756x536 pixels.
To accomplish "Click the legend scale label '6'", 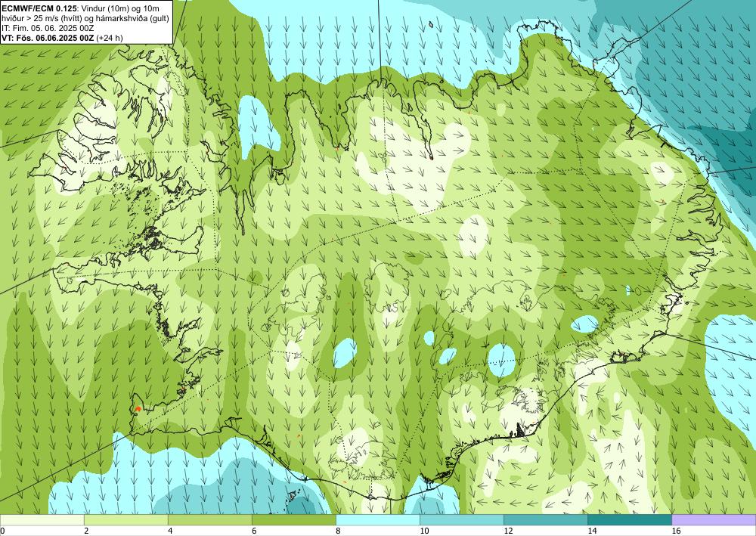I will (x=254, y=531).
